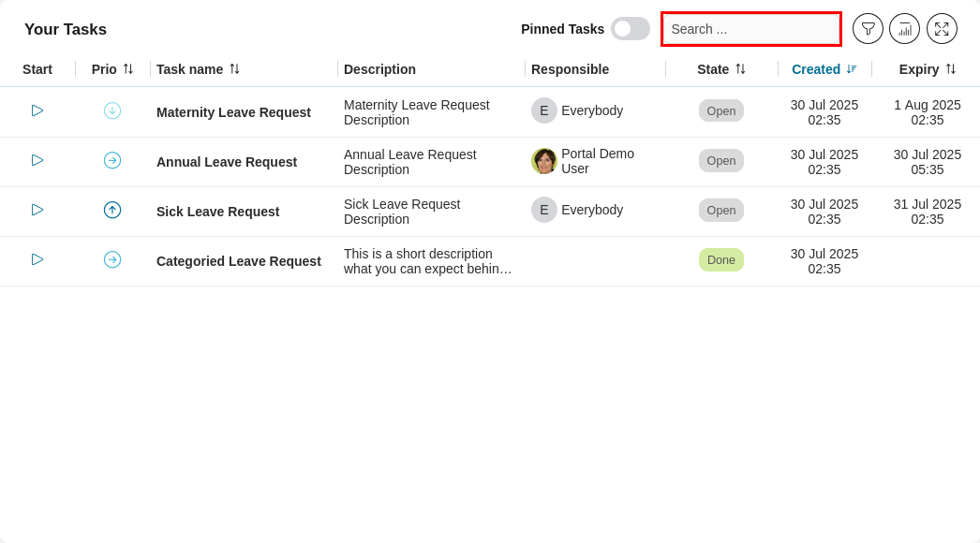Click the down-arrow priority icon for Maternity Leave Request

tap(112, 110)
